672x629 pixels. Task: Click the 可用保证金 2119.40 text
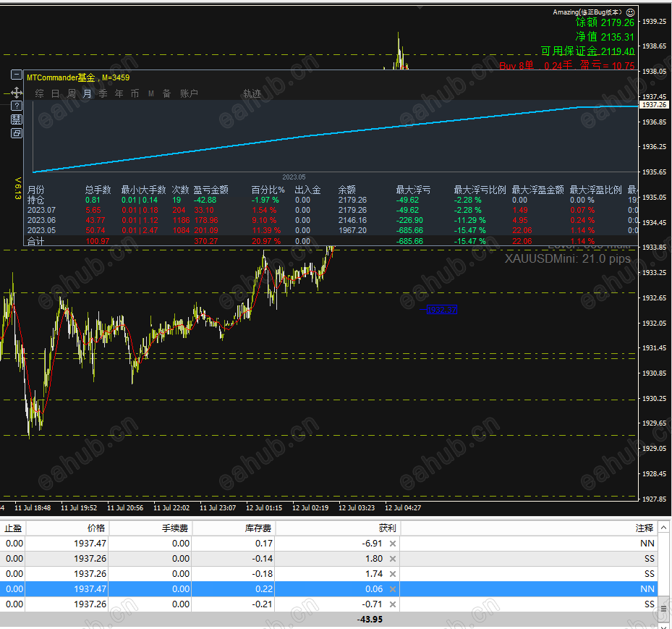click(587, 51)
